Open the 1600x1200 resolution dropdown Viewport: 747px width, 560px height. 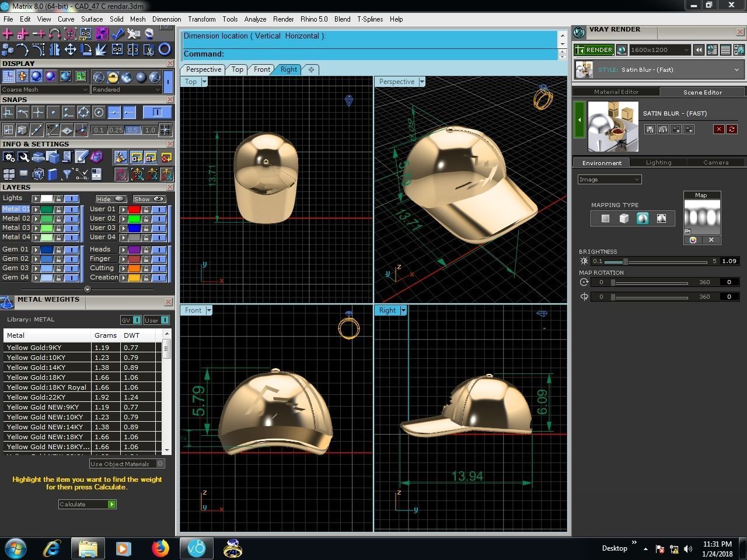pos(660,50)
